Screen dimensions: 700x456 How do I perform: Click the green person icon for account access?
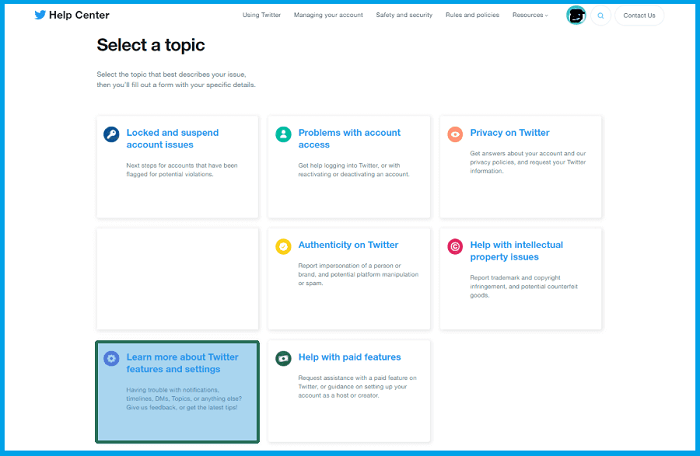coord(283,134)
